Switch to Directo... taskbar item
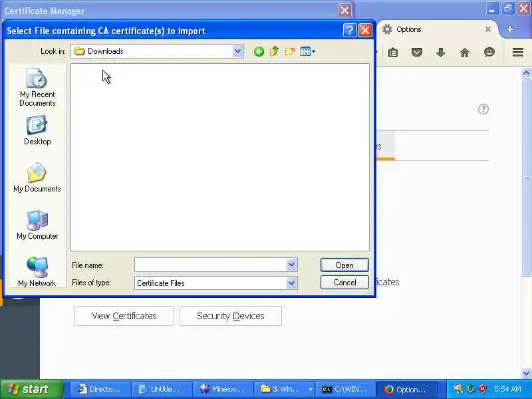This screenshot has height=399, width=532. 100,389
